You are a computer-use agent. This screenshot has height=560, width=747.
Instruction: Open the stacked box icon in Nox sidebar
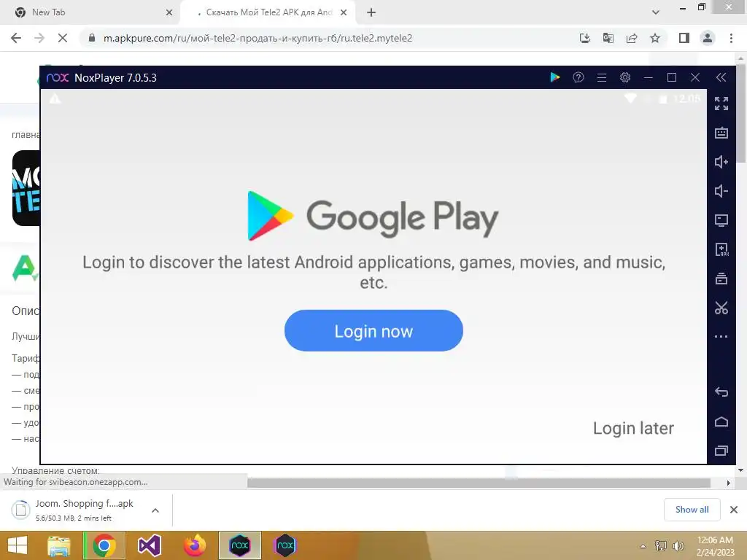click(x=721, y=278)
